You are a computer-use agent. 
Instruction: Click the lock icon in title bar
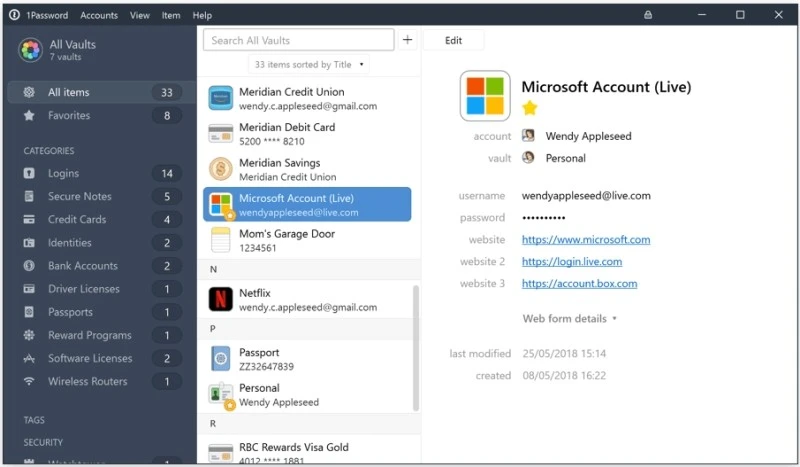pos(648,15)
